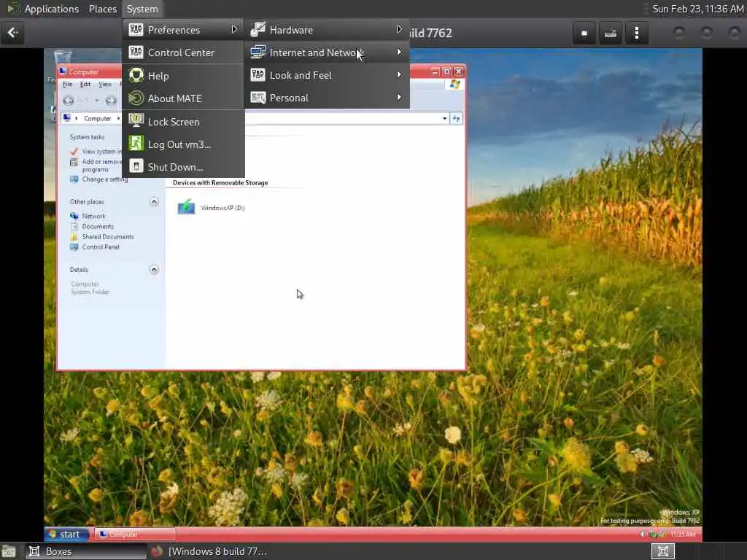Go back with Boxes back arrow
747x560 pixels.
coord(13,32)
